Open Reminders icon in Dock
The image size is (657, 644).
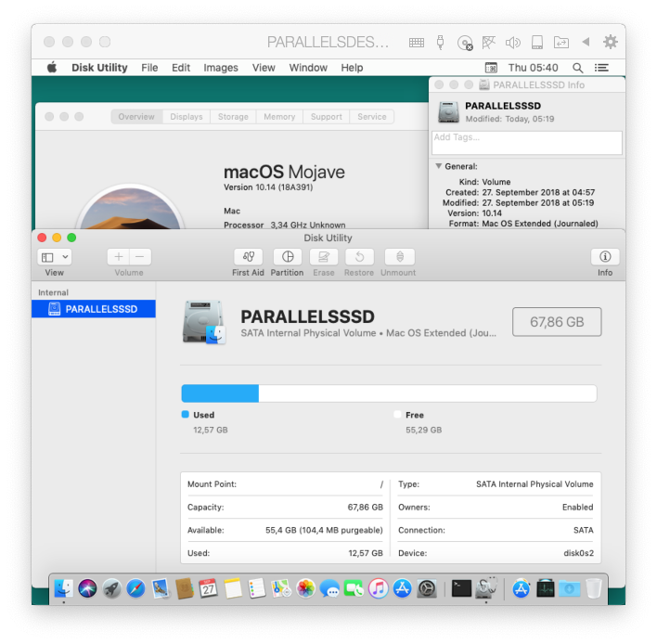[257, 588]
